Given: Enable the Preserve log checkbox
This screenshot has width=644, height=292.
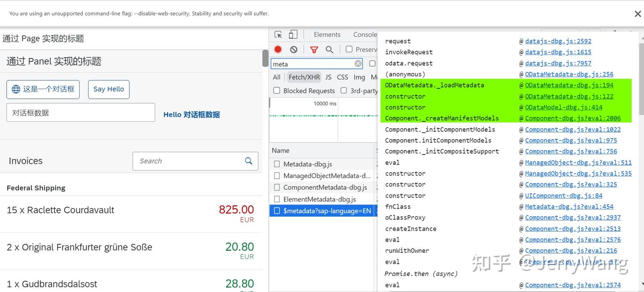Looking at the screenshot, I should click(x=349, y=49).
